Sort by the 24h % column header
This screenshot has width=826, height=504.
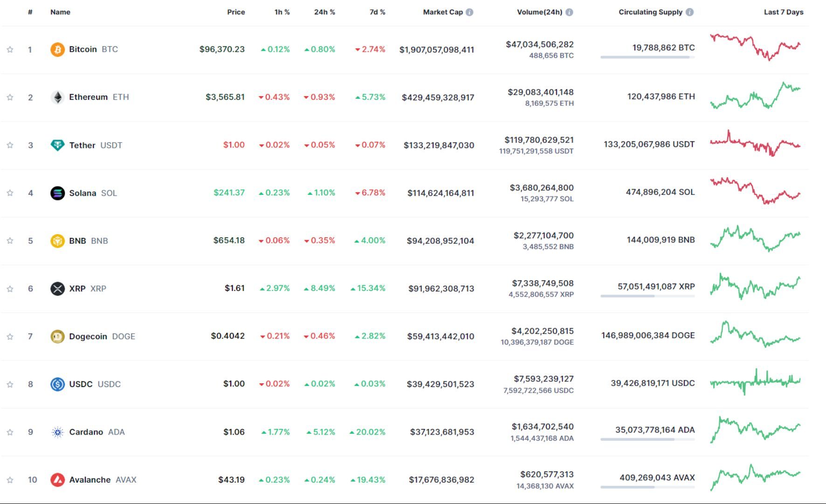(x=324, y=12)
